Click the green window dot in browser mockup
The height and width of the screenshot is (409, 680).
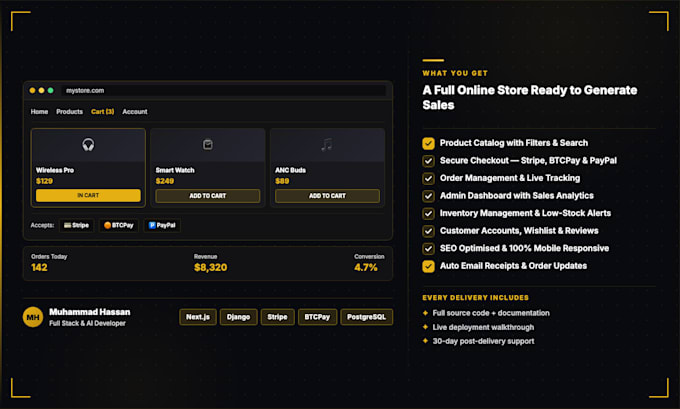[51, 90]
